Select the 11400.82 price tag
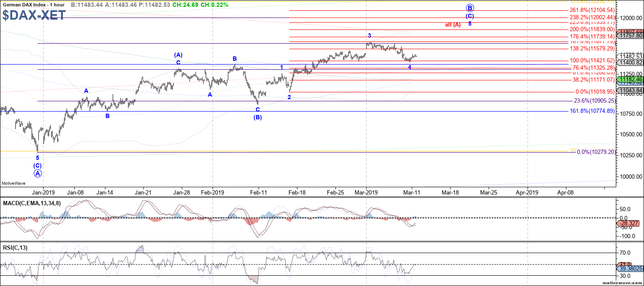Image resolution: width=644 pixels, height=286 pixels. pyautogui.click(x=630, y=62)
